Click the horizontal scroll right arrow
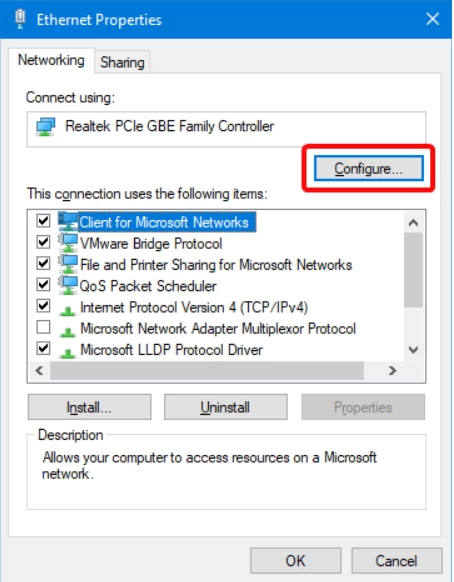The width and height of the screenshot is (454, 582). [x=392, y=370]
